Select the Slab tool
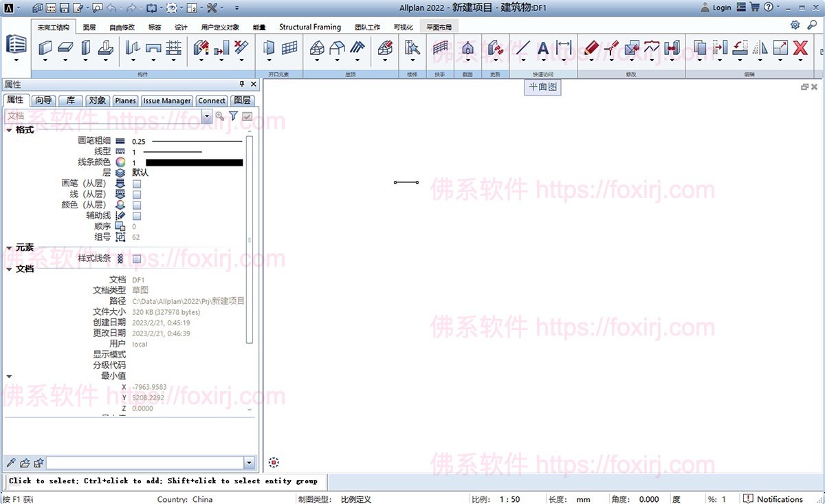Viewport: 825px width, 504px height. click(x=66, y=48)
